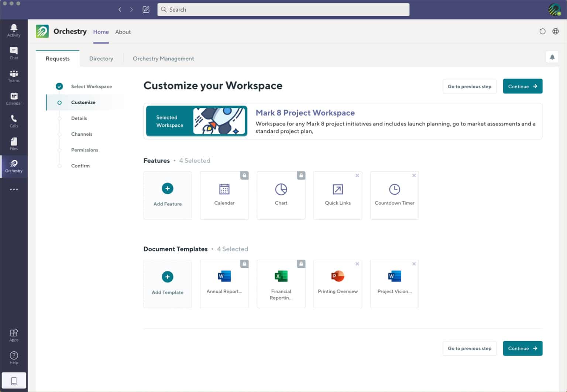The height and width of the screenshot is (392, 567).
Task: Click the globe icon in the top right
Action: (x=556, y=31)
